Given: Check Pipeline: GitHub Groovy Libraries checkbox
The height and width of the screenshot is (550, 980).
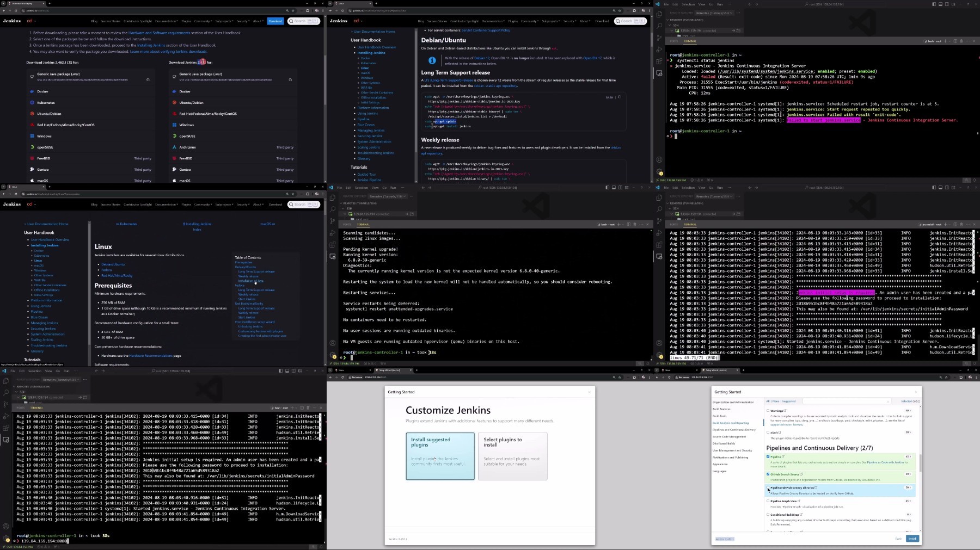Looking at the screenshot, I should tap(768, 487).
